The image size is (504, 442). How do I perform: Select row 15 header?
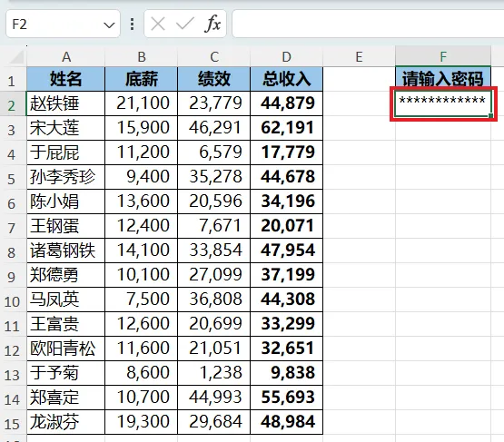pos(12,424)
